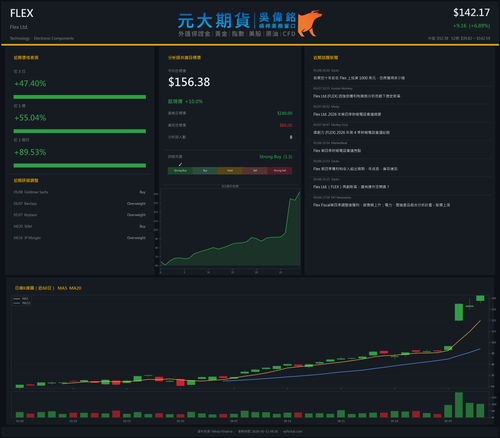Click the $142.17 current price
The image size is (500, 438).
click(471, 13)
